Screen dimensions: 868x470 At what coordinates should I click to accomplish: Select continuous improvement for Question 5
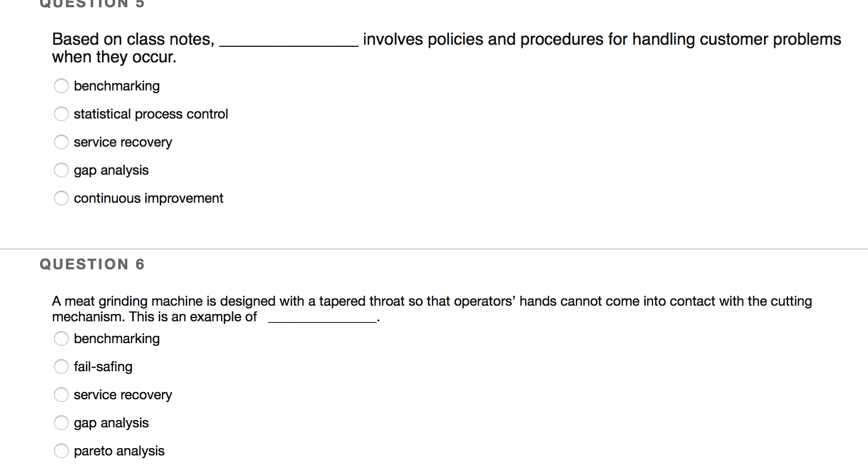point(61,198)
